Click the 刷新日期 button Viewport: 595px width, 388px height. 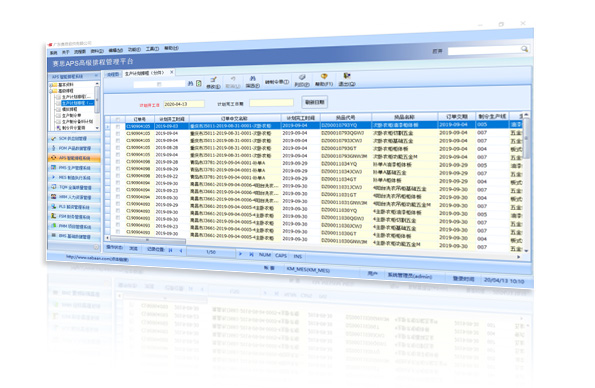tap(315, 102)
